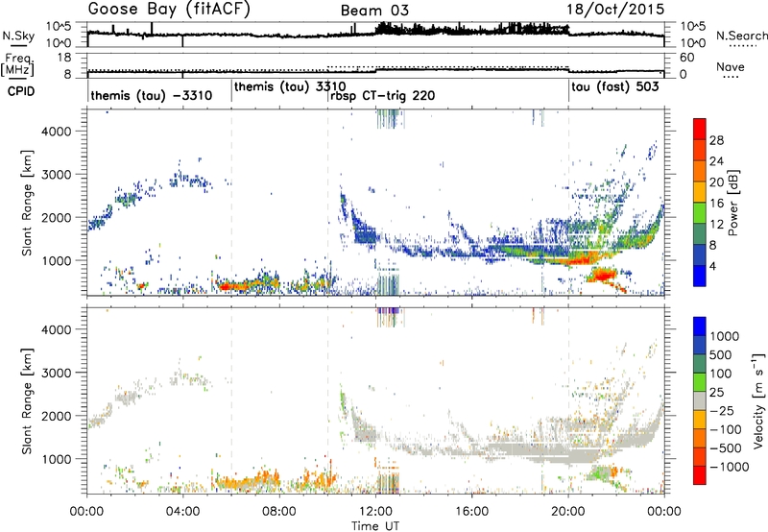Click the 'rbsp CT-trig 220' CPID entry
The height and width of the screenshot is (532, 768).
coord(382,95)
